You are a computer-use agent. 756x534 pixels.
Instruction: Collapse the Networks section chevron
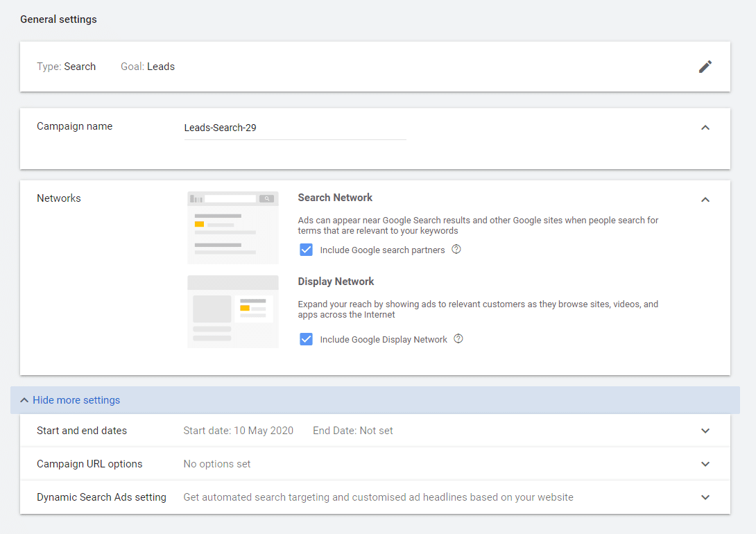click(705, 200)
